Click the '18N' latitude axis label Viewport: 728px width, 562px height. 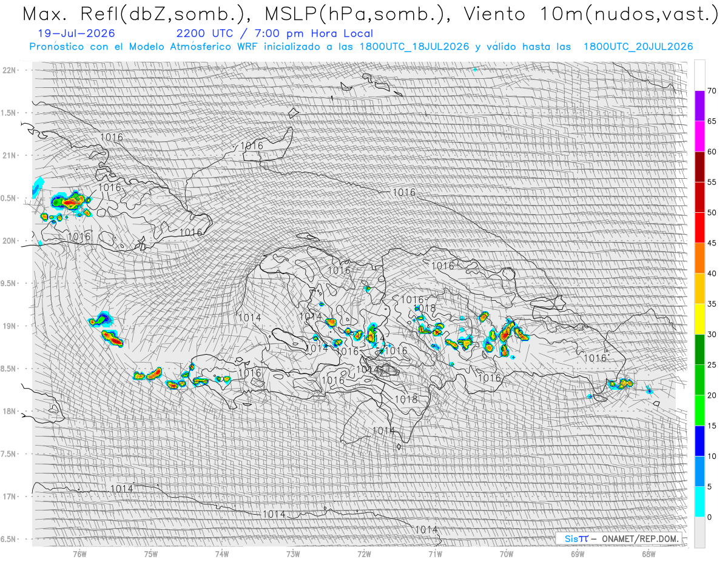coord(10,412)
